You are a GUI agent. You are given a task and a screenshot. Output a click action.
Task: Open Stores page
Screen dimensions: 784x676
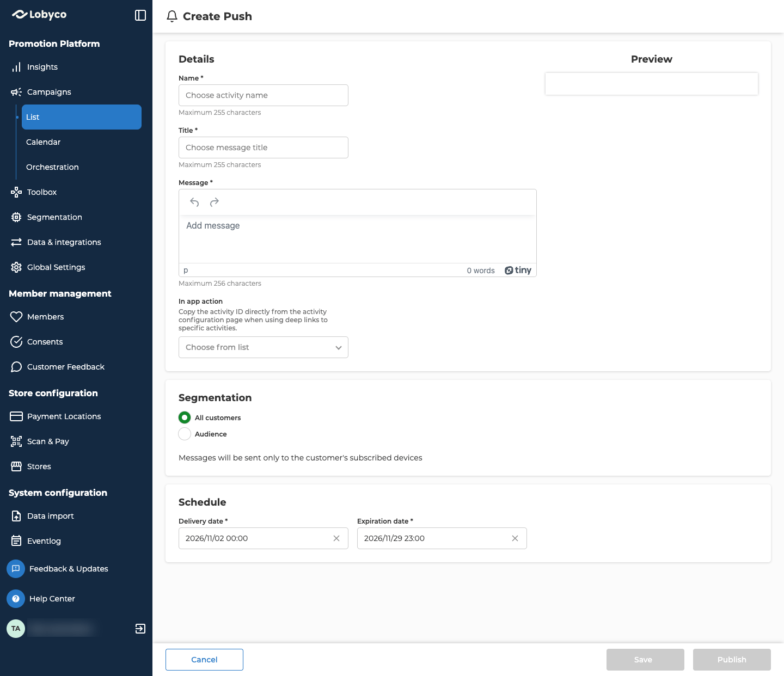point(39,466)
